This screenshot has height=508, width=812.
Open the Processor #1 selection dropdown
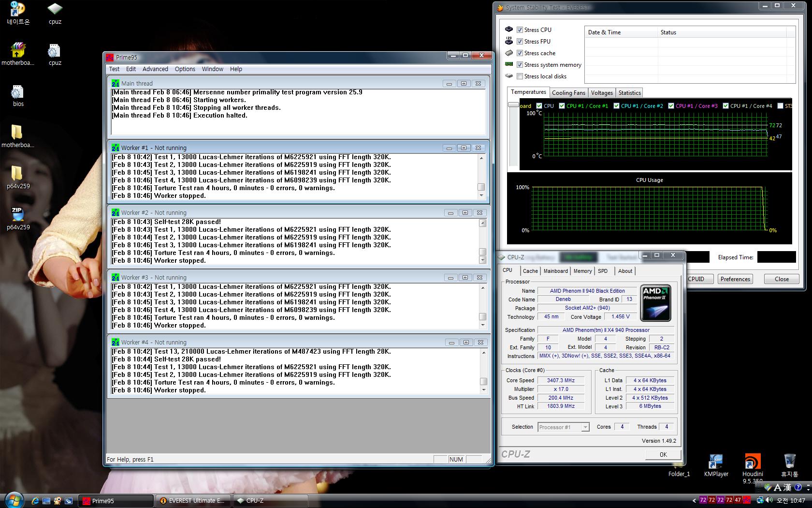[585, 427]
